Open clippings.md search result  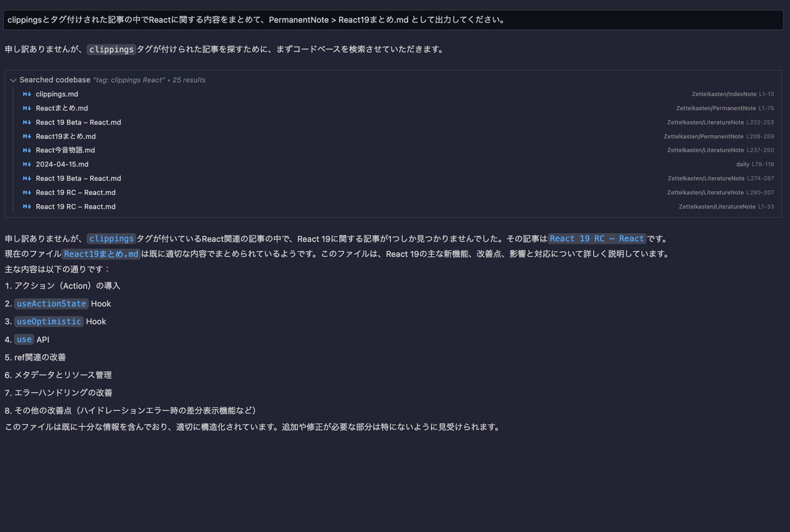click(57, 94)
